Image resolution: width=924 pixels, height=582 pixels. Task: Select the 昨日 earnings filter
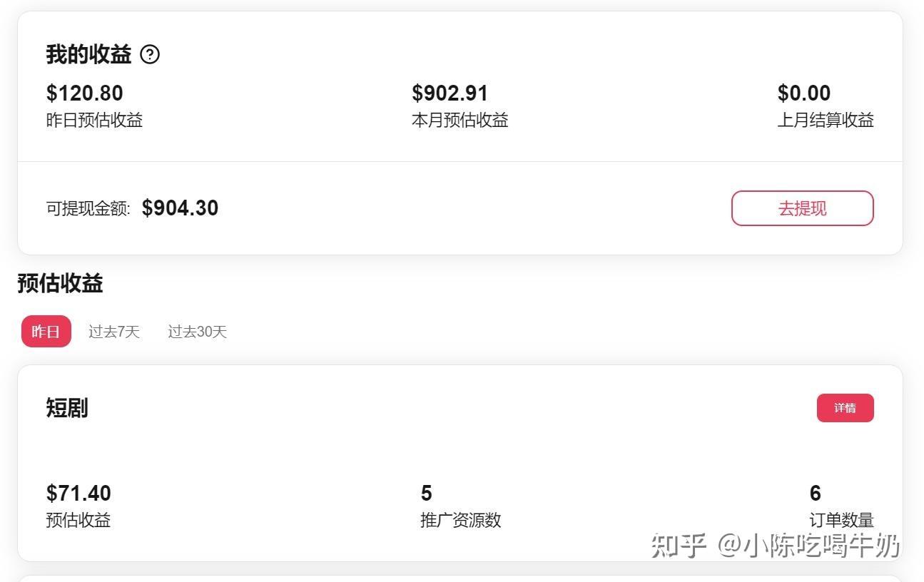point(46,331)
